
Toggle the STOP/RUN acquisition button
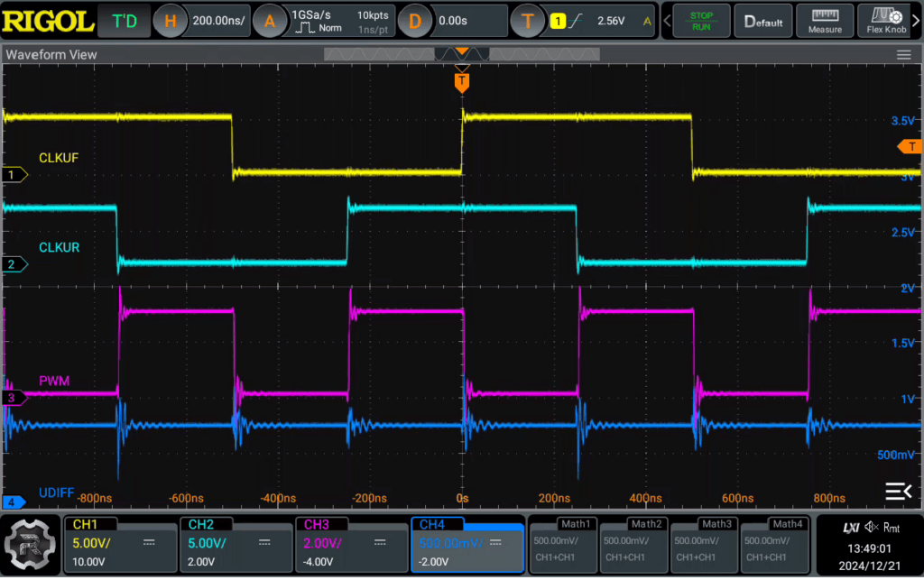(x=701, y=21)
